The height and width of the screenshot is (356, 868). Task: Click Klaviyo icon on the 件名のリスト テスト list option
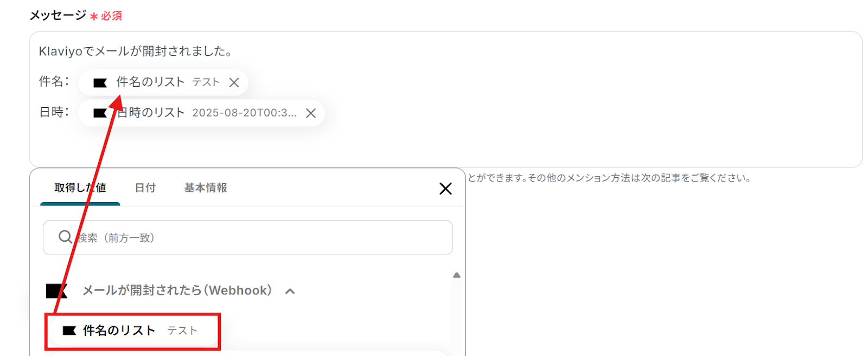(x=69, y=331)
